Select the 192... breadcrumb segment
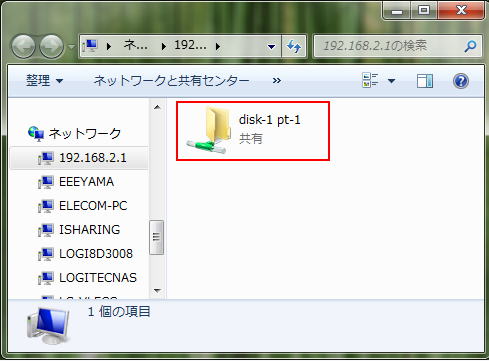This screenshot has height=361, width=489. click(x=190, y=45)
